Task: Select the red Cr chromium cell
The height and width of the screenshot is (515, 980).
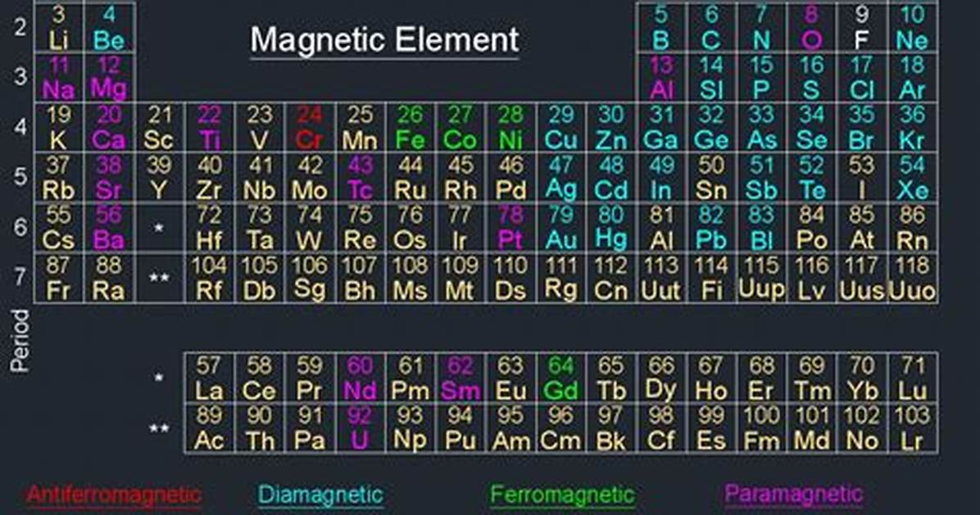Action: [310, 128]
